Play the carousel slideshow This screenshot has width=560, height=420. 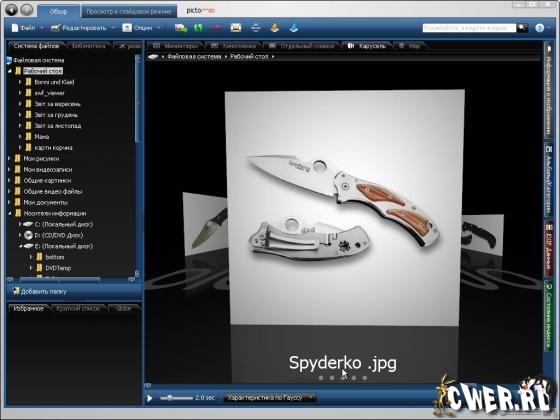click(150, 398)
